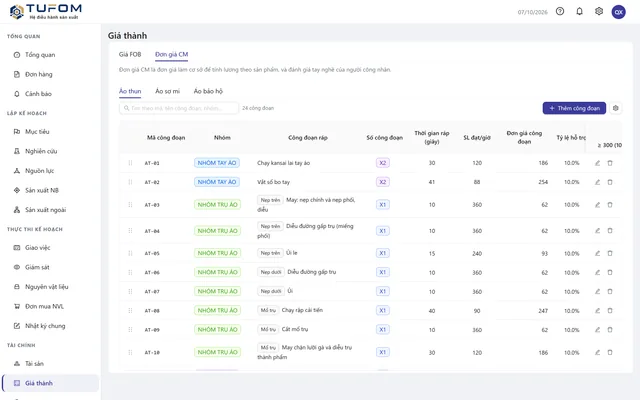Grab the drag handle of row AT-01
Image resolution: width=640 pixels, height=400 pixels.
coord(130,163)
